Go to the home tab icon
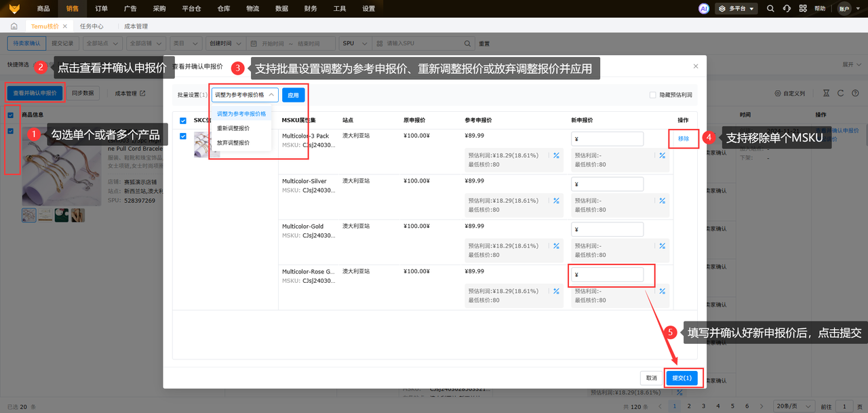 coord(14,26)
